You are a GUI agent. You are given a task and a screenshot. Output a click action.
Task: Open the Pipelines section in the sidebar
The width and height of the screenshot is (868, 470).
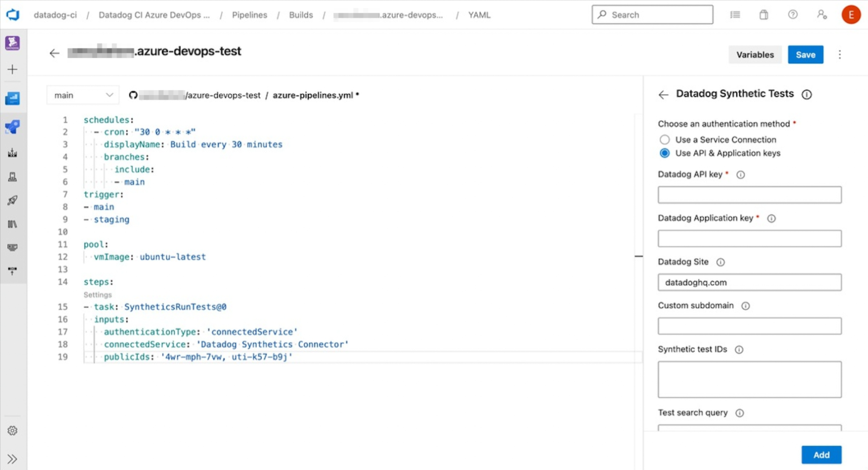click(12, 127)
